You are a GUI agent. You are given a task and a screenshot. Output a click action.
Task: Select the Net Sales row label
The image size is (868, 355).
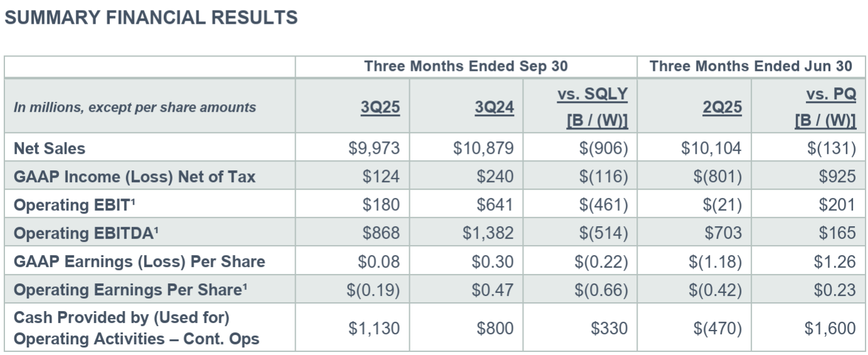click(50, 148)
